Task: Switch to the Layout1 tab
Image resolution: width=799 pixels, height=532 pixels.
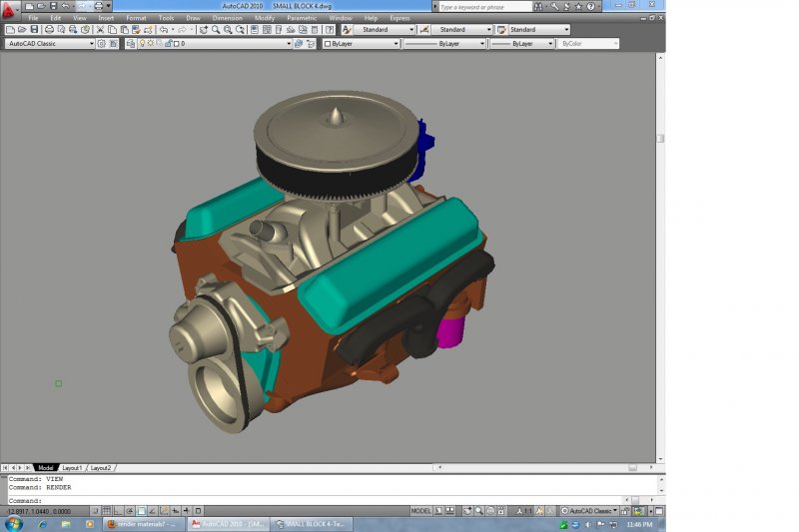Action: 72,467
